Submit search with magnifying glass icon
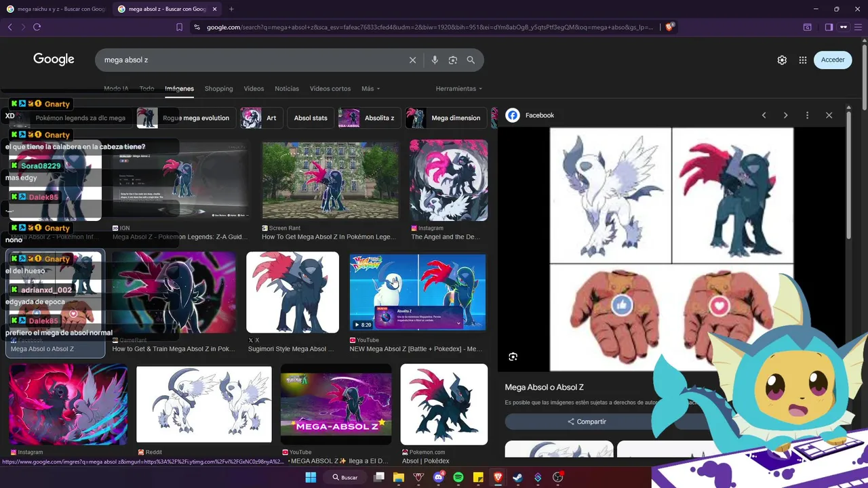The image size is (868, 488). [471, 60]
